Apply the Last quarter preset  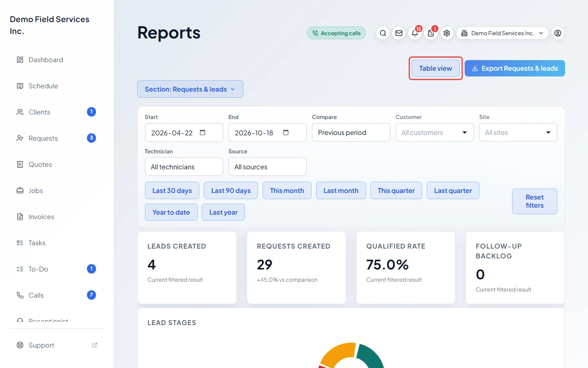[453, 191]
